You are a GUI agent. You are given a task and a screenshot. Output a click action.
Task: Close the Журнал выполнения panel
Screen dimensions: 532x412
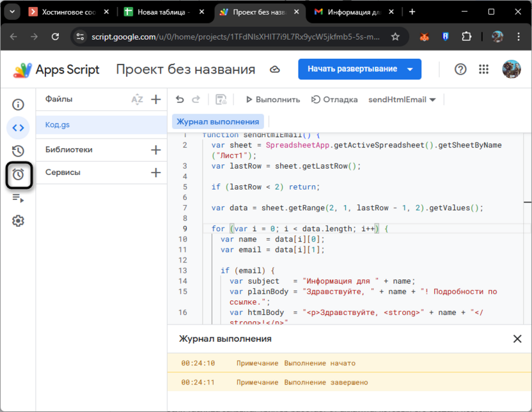point(517,339)
